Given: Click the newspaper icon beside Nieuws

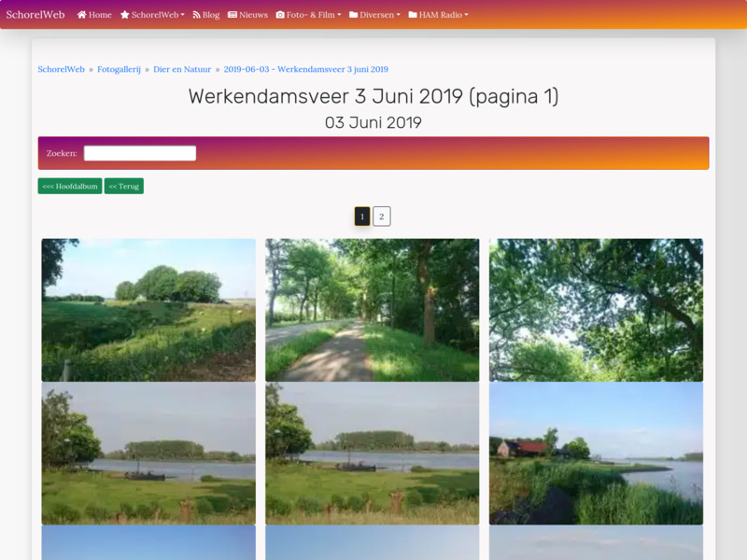Looking at the screenshot, I should coord(233,15).
